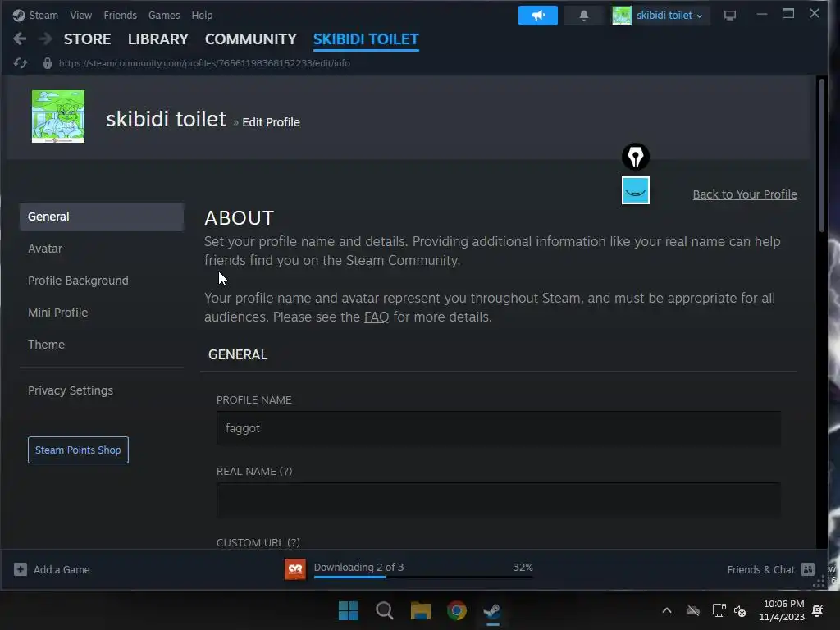The width and height of the screenshot is (840, 630).
Task: Click the network display tray icon
Action: (719, 610)
